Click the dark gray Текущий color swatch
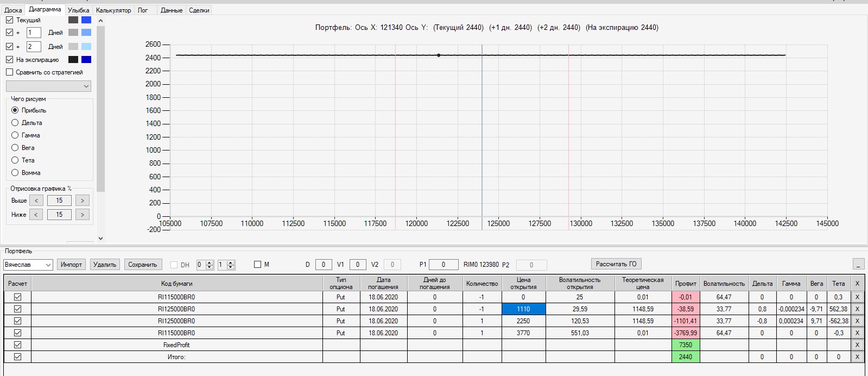This screenshot has height=376, width=868. tap(73, 20)
